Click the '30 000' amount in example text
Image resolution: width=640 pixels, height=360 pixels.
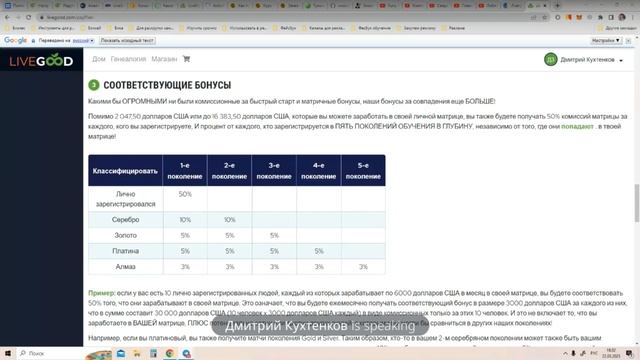coord(166,313)
